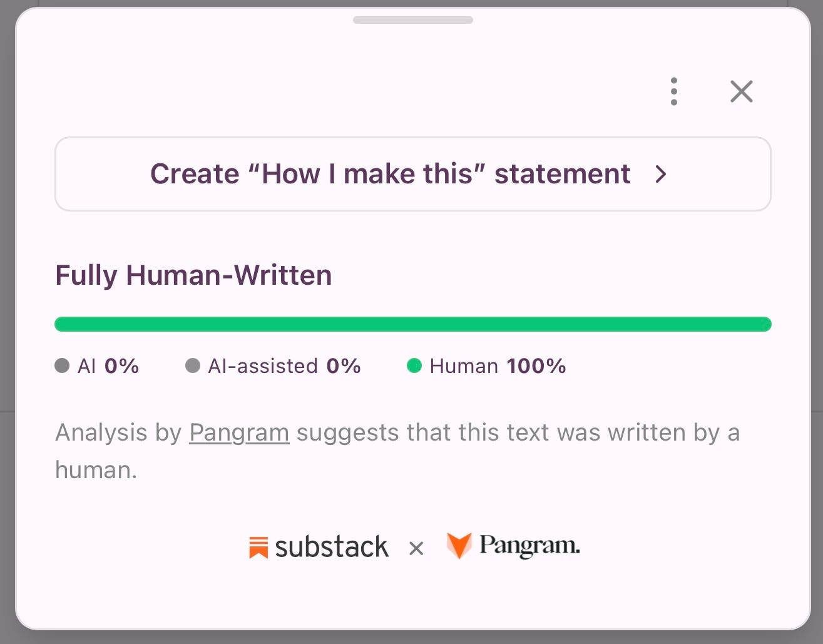Viewport: 823px width, 644px height.
Task: Close the analysis sheet with the X
Action: click(x=742, y=91)
